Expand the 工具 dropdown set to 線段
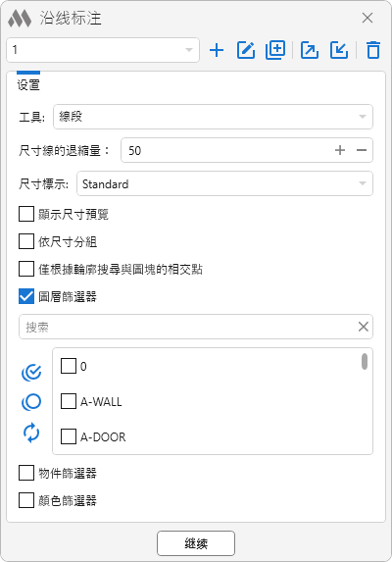Image resolution: width=392 pixels, height=562 pixels. 213,117
